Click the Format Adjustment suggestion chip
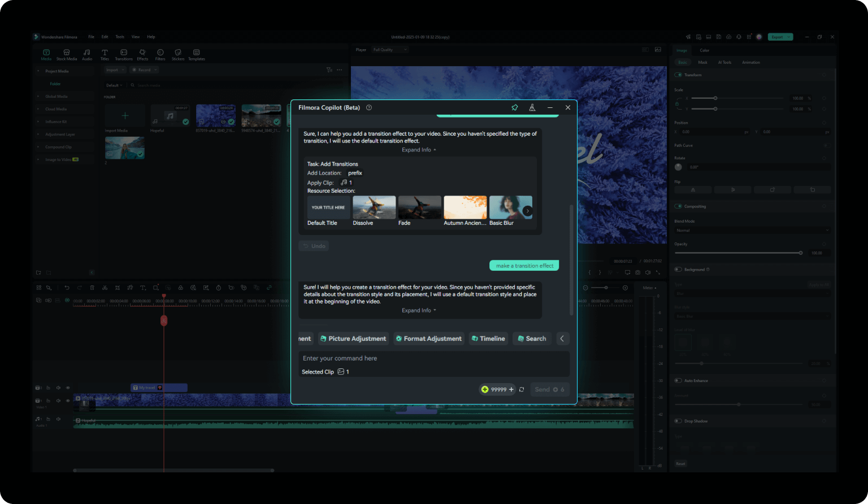Screen dimensions: 868x504 (x=429, y=338)
